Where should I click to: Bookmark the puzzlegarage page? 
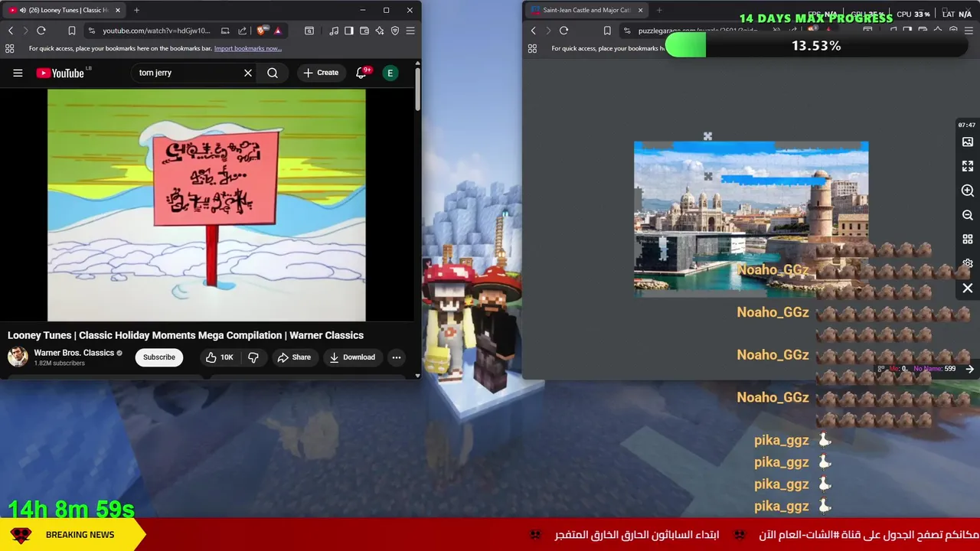(x=607, y=31)
